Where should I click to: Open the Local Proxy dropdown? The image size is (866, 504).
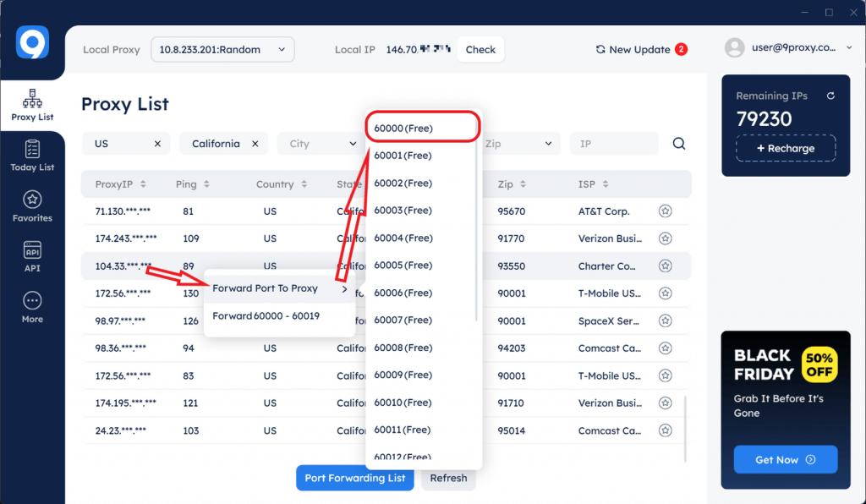coord(222,49)
